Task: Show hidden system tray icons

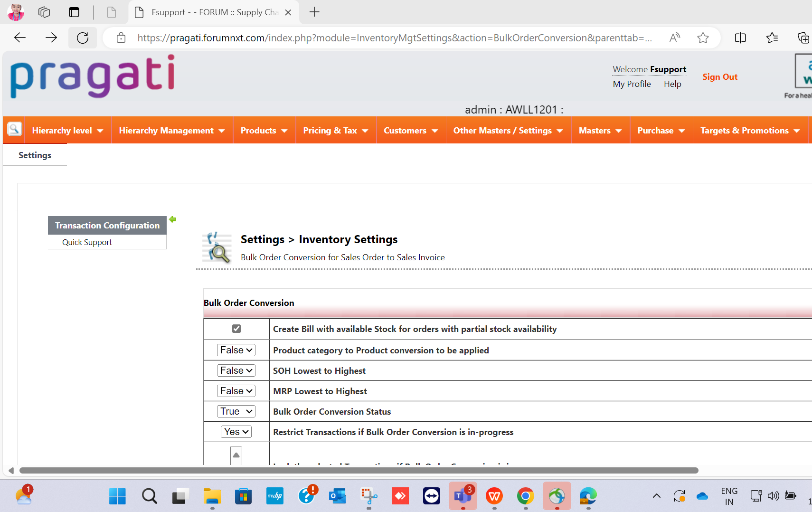Action: (x=657, y=496)
